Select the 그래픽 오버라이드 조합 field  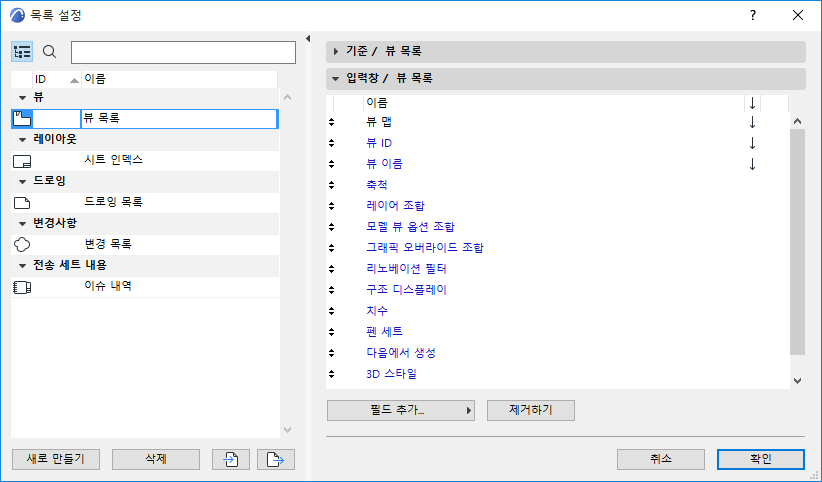(425, 248)
